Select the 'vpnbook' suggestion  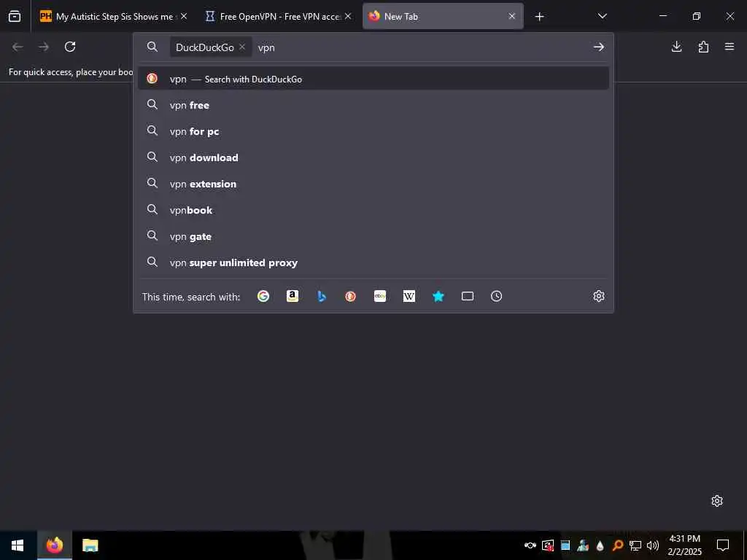pyautogui.click(x=373, y=209)
